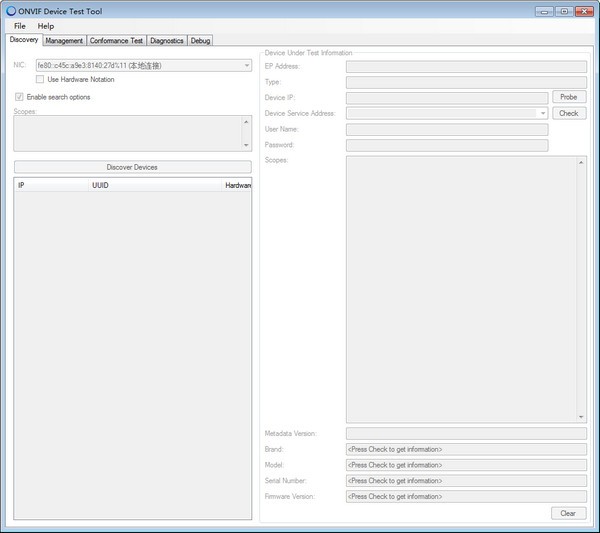Expand the NIC dropdown list
Screen dimensions: 600x533
(x=246, y=65)
